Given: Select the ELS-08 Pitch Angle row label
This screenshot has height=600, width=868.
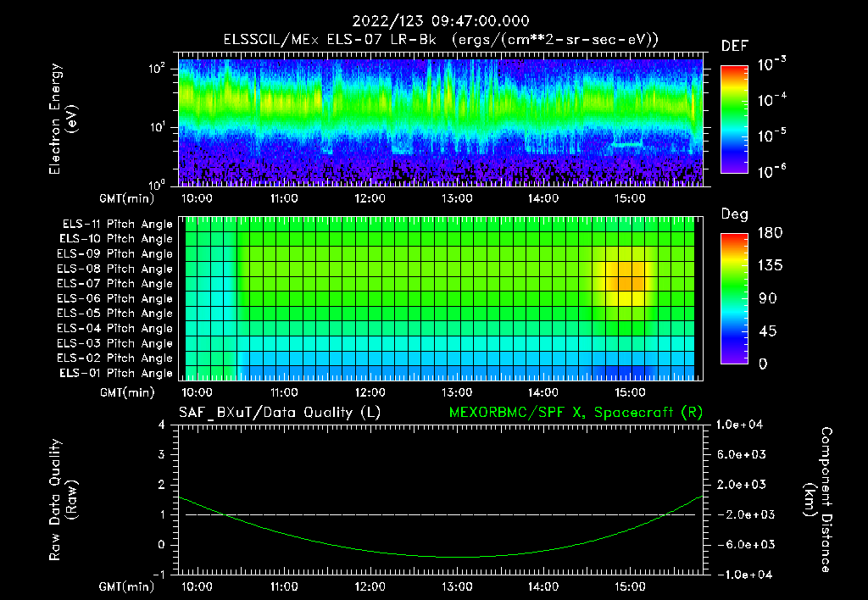Looking at the screenshot, I should pos(114,269).
